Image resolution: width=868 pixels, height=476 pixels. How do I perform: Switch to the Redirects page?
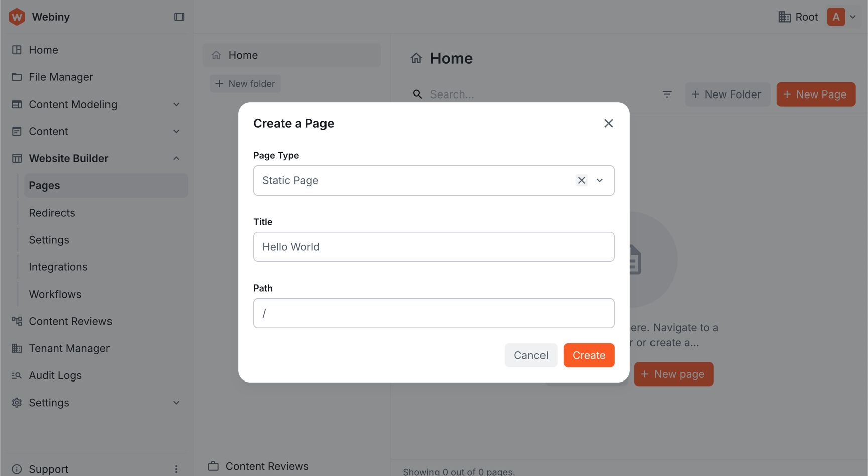point(52,212)
